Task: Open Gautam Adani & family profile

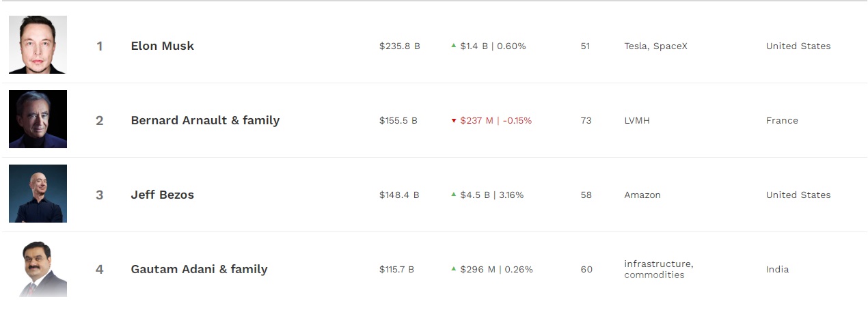Action: [199, 269]
